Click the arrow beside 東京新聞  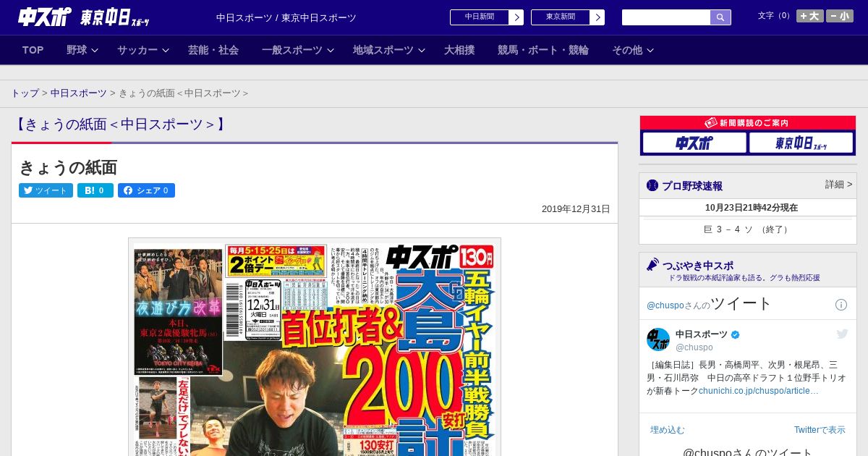[597, 17]
